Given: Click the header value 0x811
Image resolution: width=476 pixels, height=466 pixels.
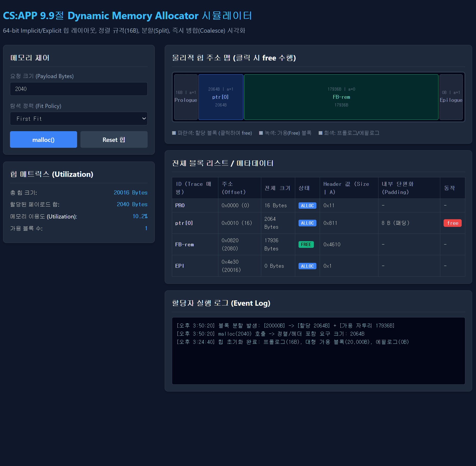Looking at the screenshot, I should pos(330,223).
